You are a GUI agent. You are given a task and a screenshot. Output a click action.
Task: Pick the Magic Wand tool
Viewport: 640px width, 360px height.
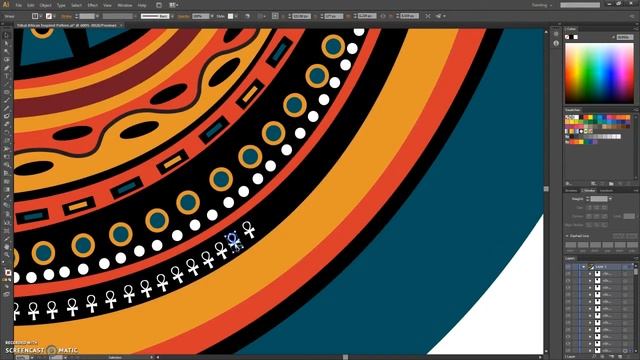click(6, 52)
